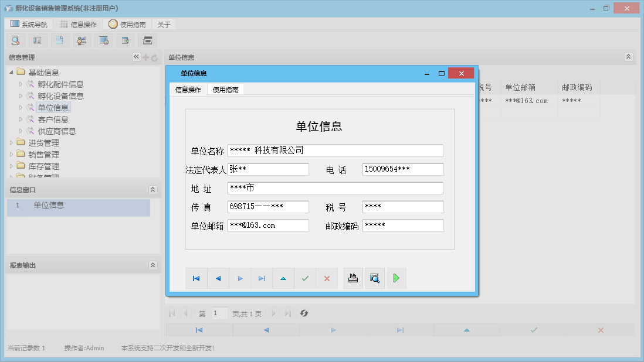Cancel the record with the red X

327,278
